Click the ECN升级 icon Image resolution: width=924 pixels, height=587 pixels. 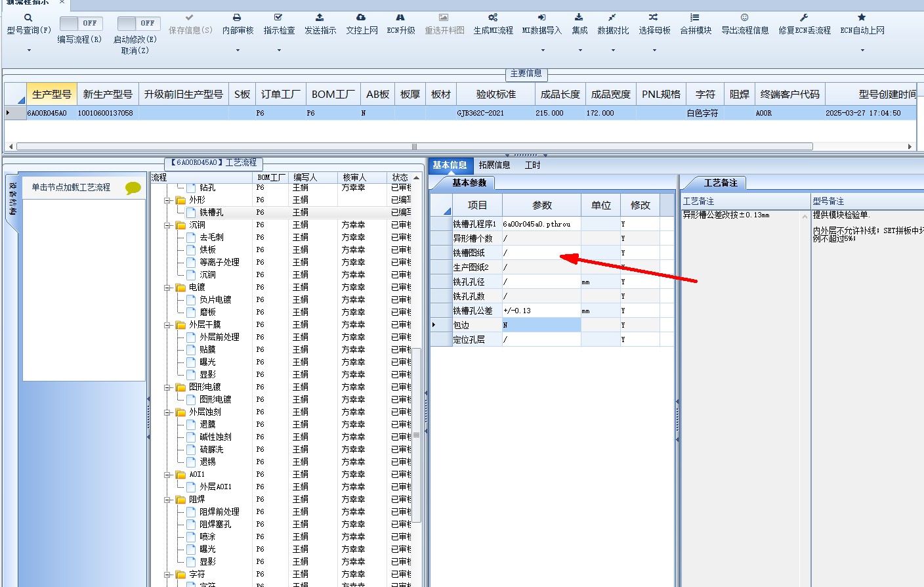[x=400, y=18]
